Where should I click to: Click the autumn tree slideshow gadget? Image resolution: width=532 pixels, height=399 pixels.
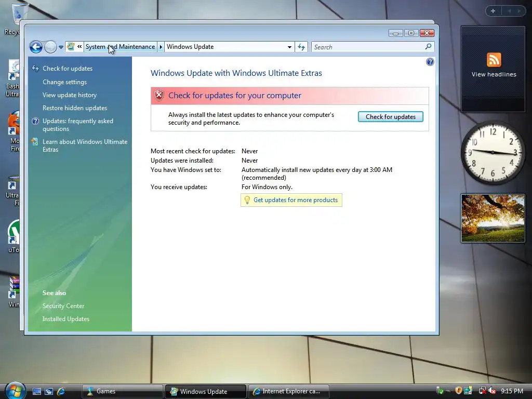tap(493, 218)
